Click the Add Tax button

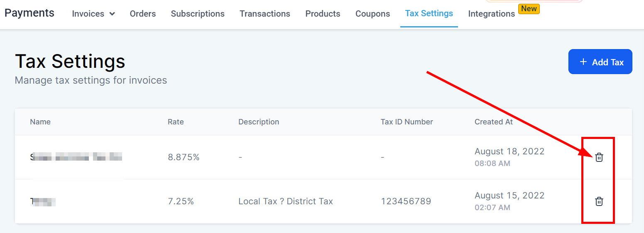pos(600,62)
